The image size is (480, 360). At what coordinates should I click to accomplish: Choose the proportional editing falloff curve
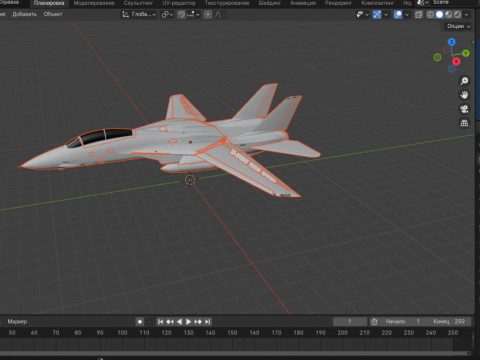(218, 15)
